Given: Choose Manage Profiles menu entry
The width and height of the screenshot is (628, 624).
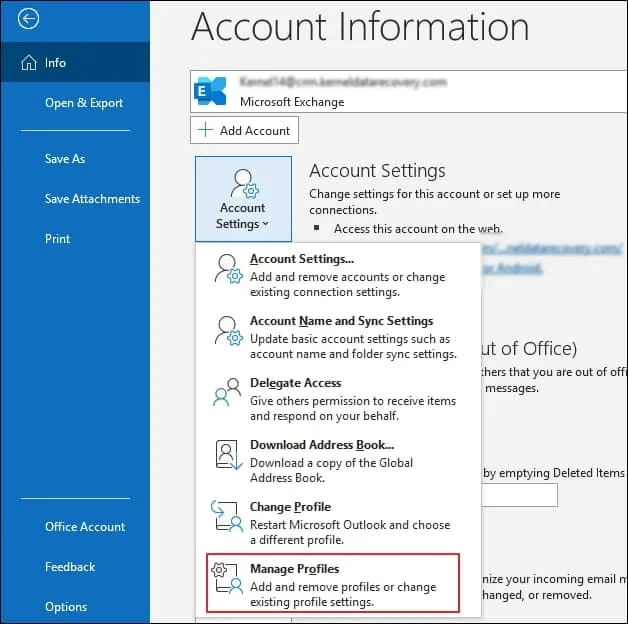Looking at the screenshot, I should tap(333, 583).
